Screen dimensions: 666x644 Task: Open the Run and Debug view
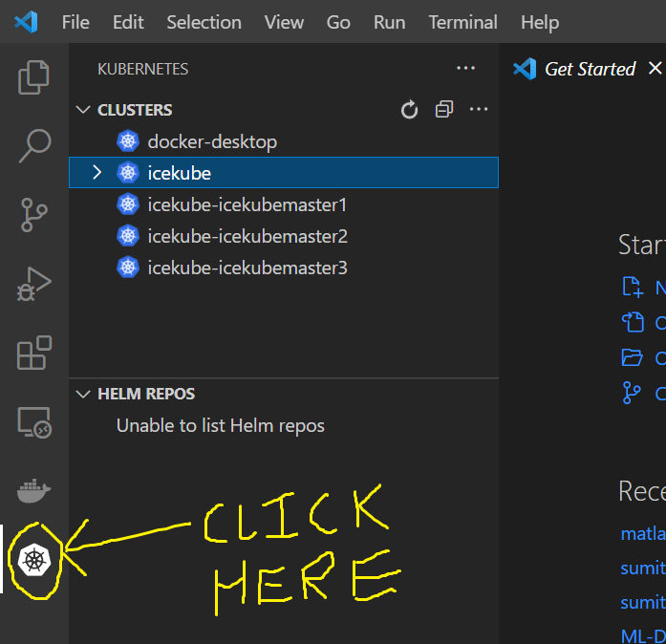(x=34, y=284)
